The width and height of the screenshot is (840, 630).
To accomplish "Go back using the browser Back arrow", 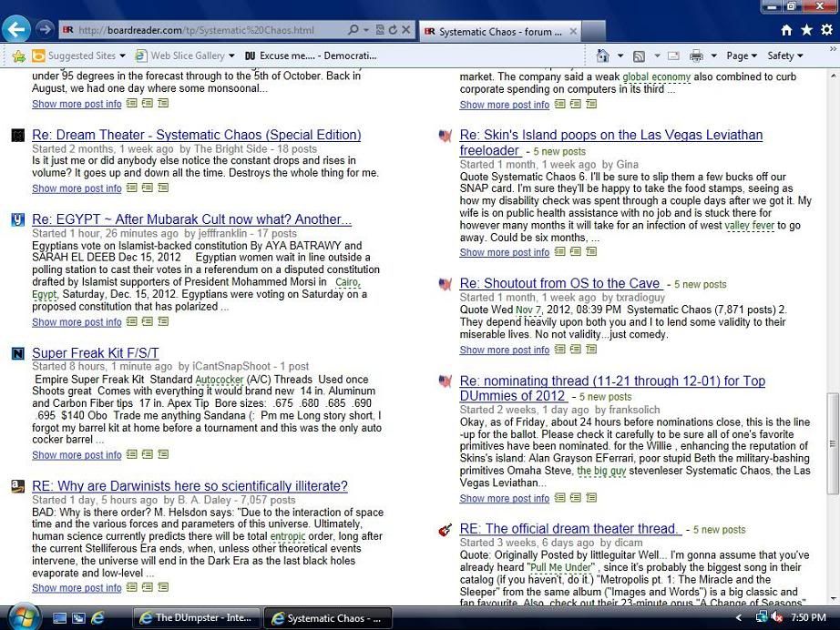I will 16,29.
